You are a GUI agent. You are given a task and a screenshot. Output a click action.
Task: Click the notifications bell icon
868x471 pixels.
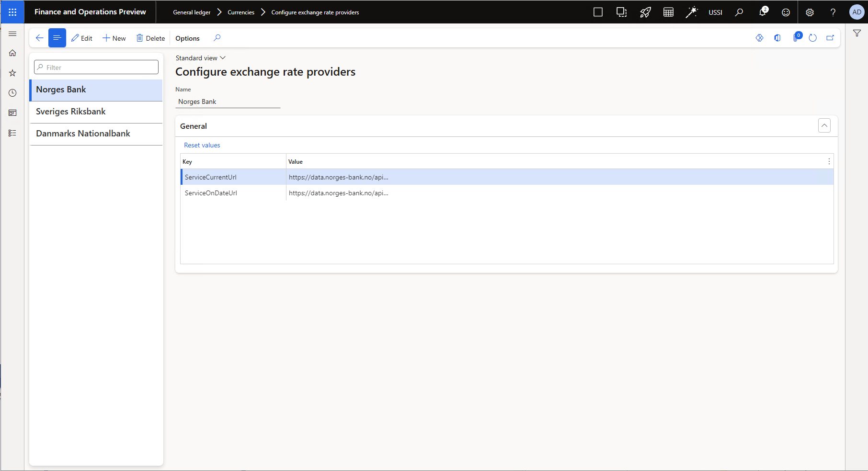click(x=763, y=12)
